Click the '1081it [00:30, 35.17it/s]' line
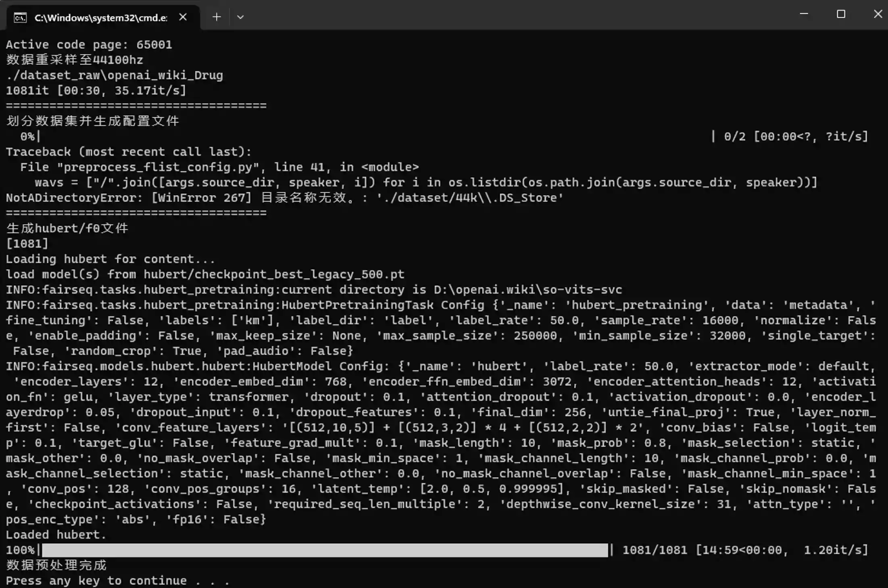 click(96, 91)
